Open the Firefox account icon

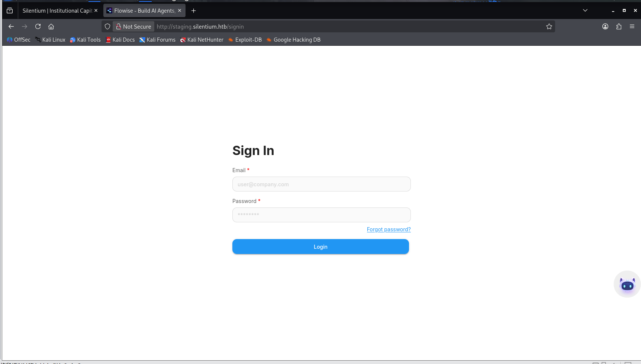(x=605, y=26)
